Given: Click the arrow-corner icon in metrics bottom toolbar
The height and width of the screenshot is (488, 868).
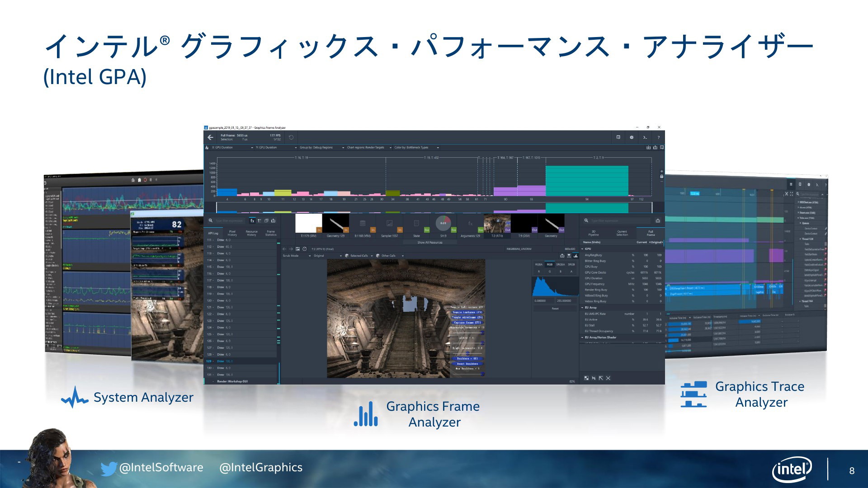Looking at the screenshot, I should click(x=601, y=378).
